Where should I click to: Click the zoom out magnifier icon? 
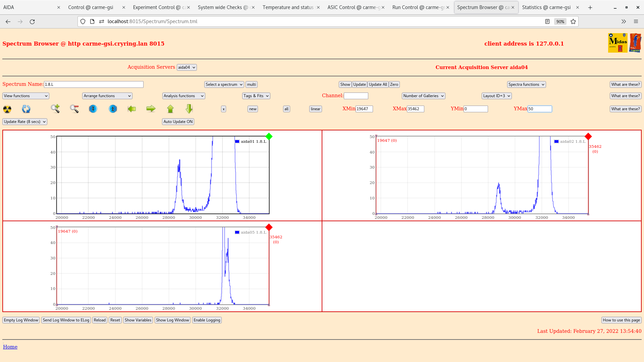pos(74,109)
